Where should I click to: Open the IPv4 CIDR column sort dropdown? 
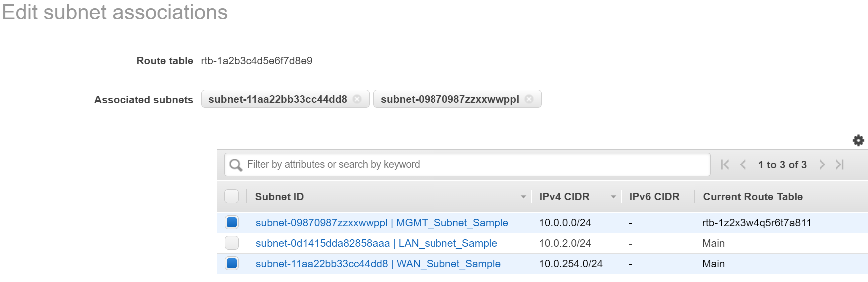613,197
